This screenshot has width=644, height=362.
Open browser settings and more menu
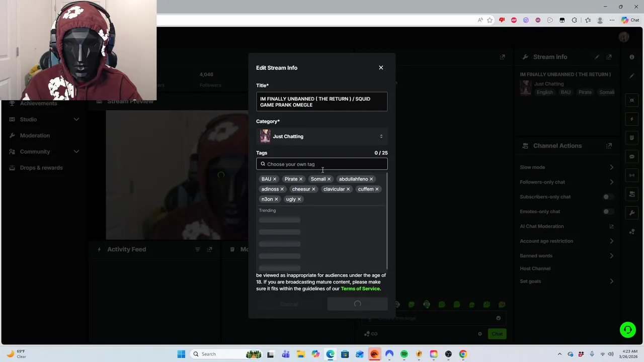612,20
